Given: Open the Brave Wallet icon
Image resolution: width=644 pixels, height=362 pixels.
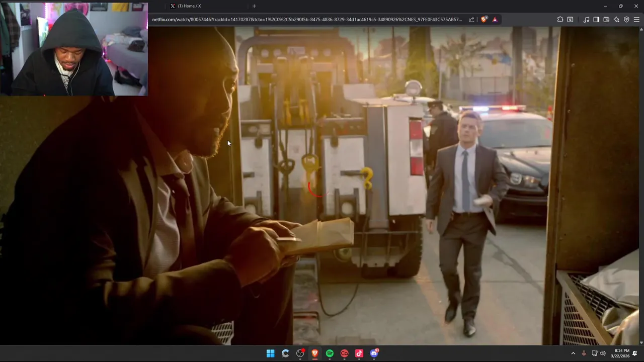Looking at the screenshot, I should pyautogui.click(x=606, y=20).
